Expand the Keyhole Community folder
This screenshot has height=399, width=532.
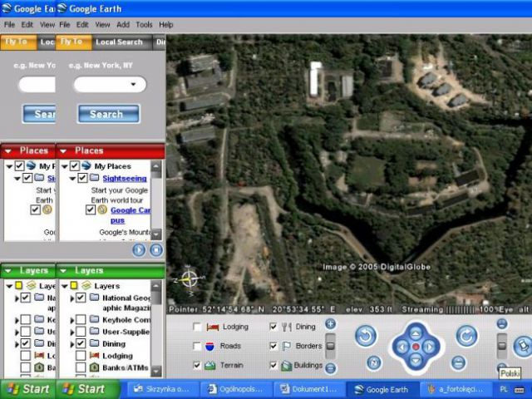[x=72, y=320]
